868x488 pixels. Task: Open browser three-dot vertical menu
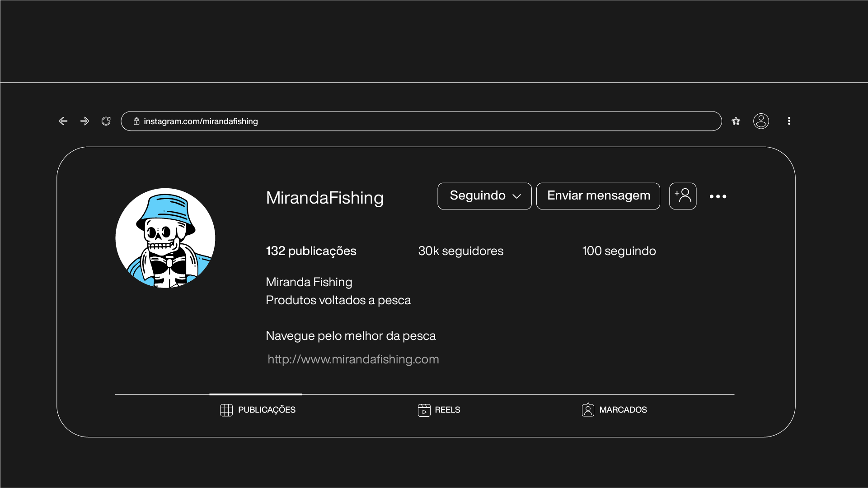click(789, 121)
